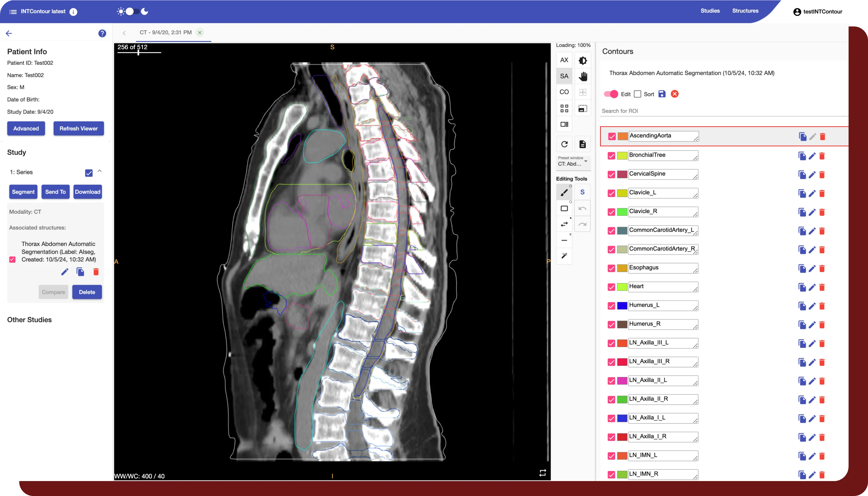Delete the Esophagus contour
This screenshot has height=496, width=868.
pos(822,268)
